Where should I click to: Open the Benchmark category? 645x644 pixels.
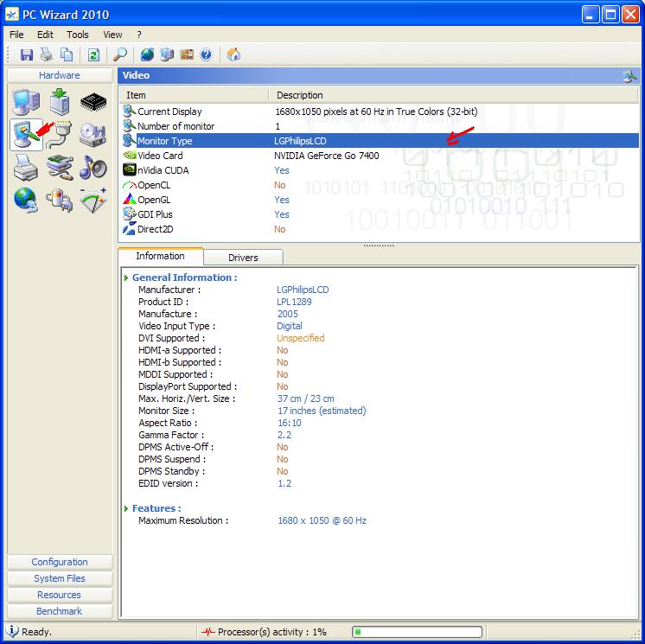60,611
